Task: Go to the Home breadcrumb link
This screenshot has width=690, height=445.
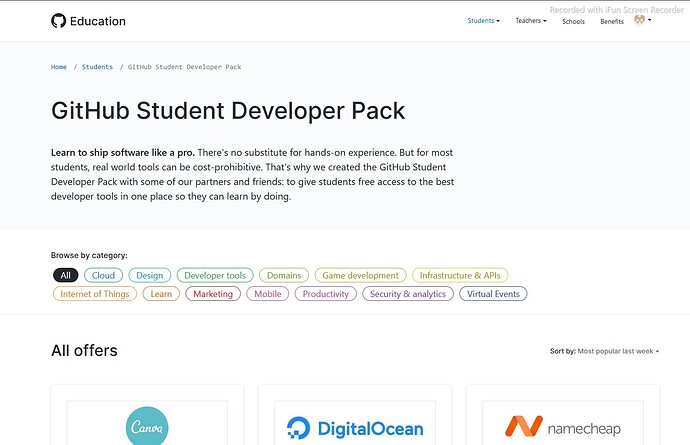Action: 59,67
